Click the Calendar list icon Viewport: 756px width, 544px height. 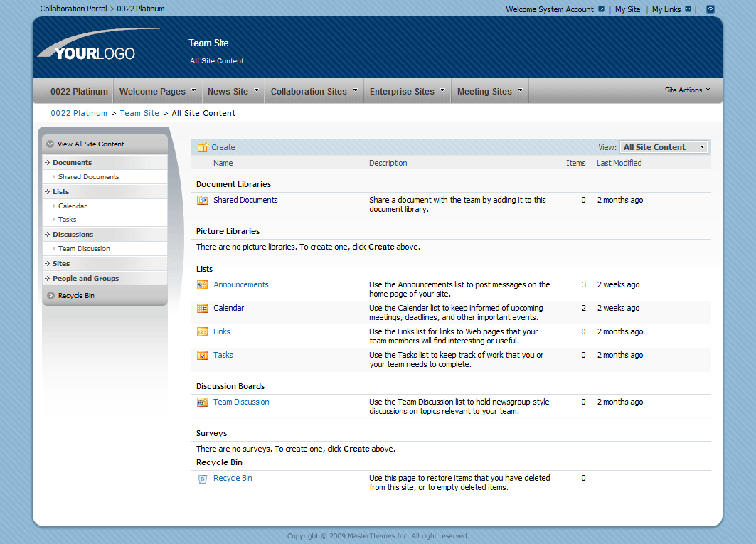pyautogui.click(x=203, y=309)
